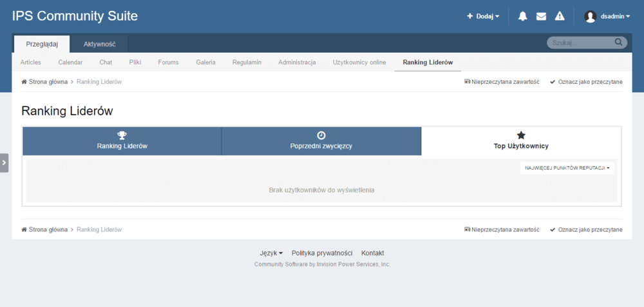The height and width of the screenshot is (307, 644).
Task: Open the Najwięcej punktów reputacji filter
Action: coord(567,168)
